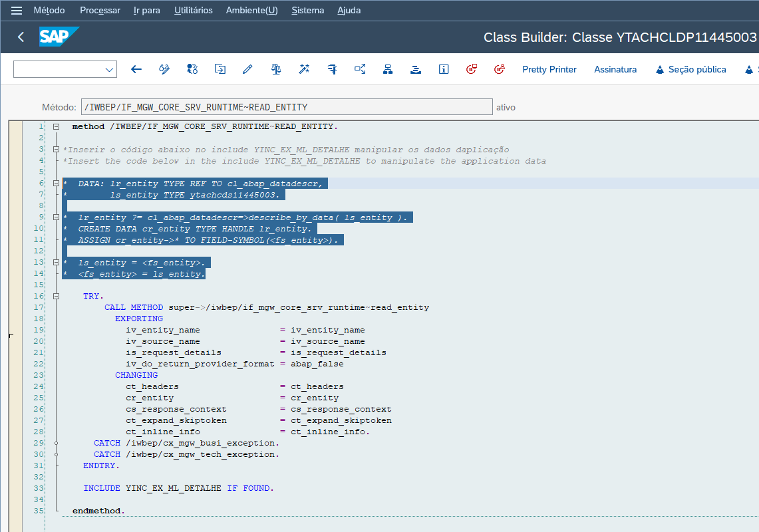Screen dimensions: 759x532
Task: Click the Seção pública button
Action: pyautogui.click(x=691, y=69)
